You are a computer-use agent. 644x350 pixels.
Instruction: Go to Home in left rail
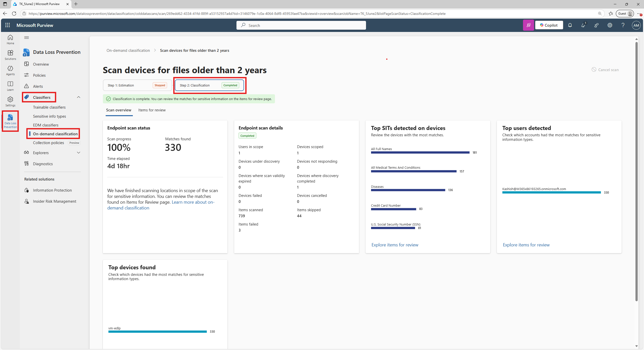pos(10,40)
